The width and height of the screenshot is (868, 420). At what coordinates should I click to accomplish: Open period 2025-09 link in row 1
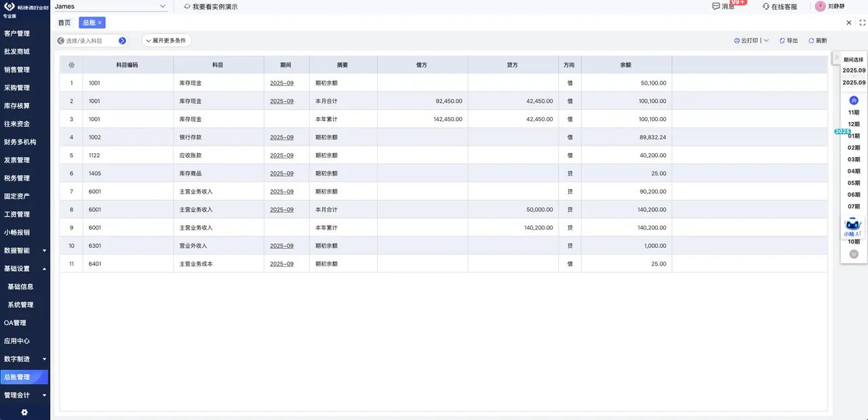pyautogui.click(x=281, y=83)
